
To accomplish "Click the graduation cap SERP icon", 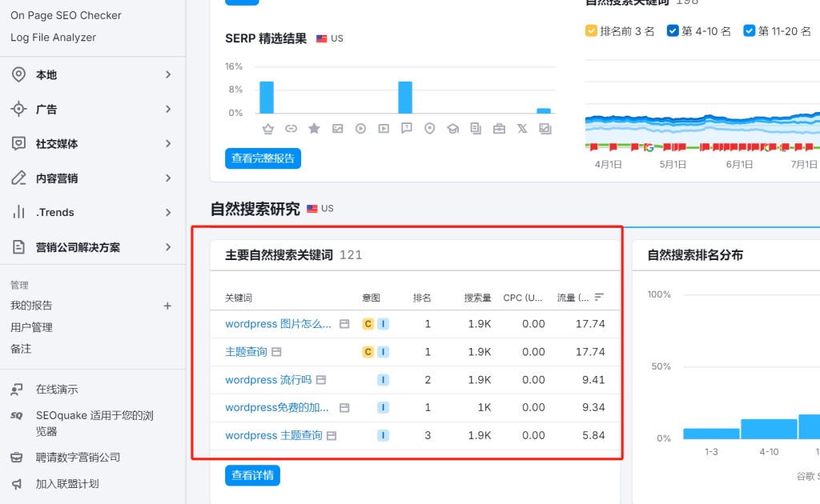I will pos(452,129).
